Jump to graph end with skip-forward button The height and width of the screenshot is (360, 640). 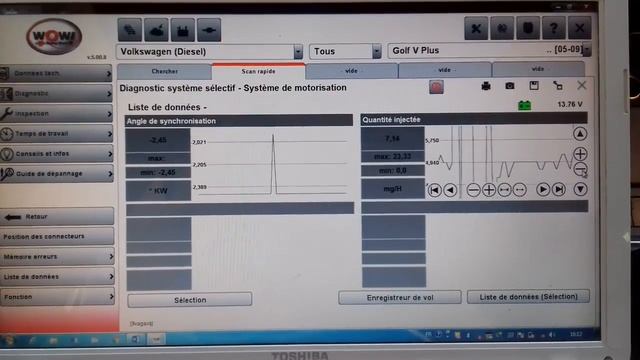click(x=559, y=189)
